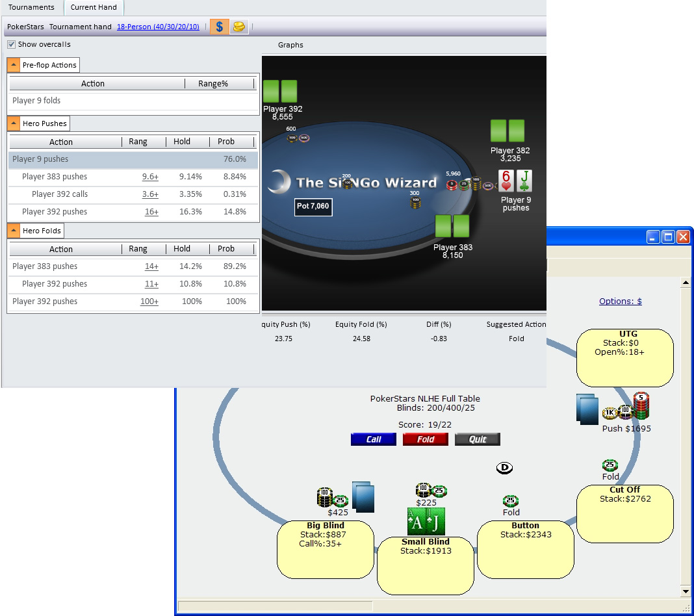This screenshot has width=694, height=616.
Task: Switch to the Tournaments tab
Action: point(31,7)
